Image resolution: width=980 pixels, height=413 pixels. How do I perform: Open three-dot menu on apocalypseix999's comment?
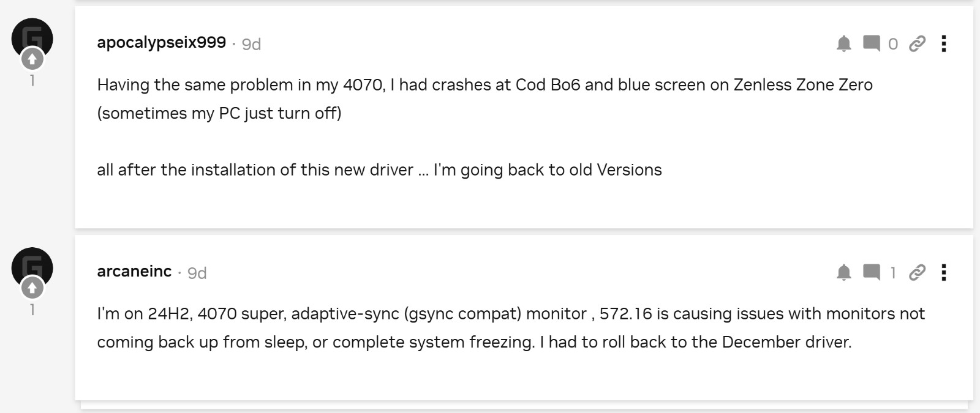coord(944,43)
